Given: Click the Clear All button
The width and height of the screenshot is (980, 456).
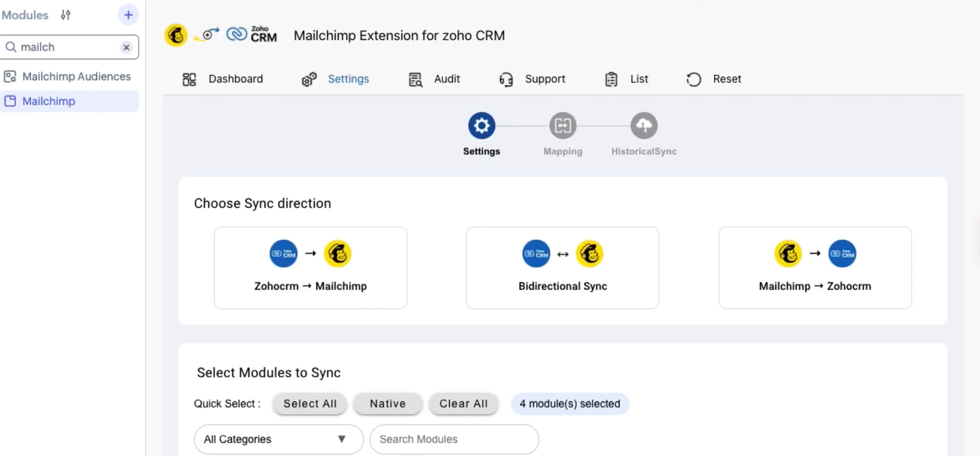Looking at the screenshot, I should click(463, 404).
